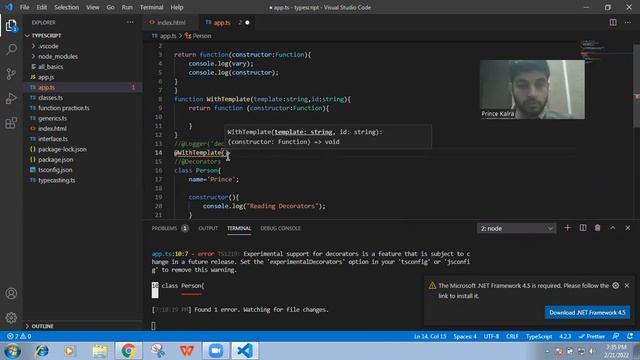Open the Run menu

[127, 7]
